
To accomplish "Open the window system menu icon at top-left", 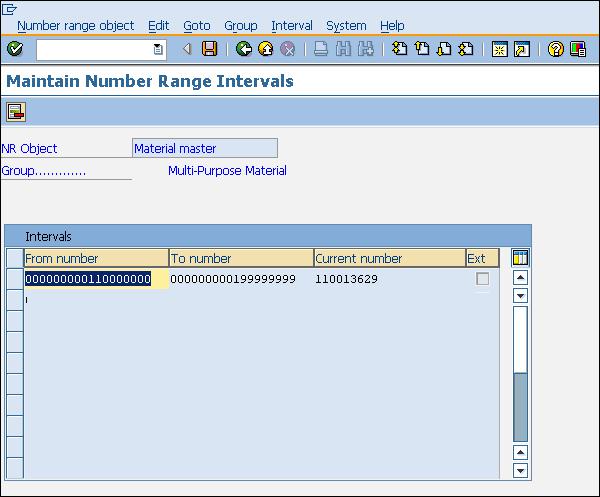I will tap(9, 9).
